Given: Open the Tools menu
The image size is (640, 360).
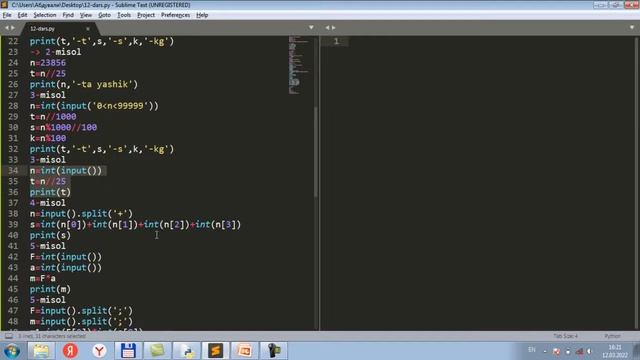Looking at the screenshot, I should click(124, 15).
